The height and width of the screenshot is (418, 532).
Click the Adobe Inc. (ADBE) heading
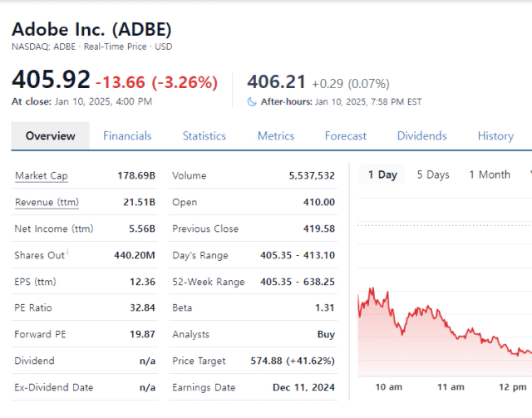(x=91, y=29)
